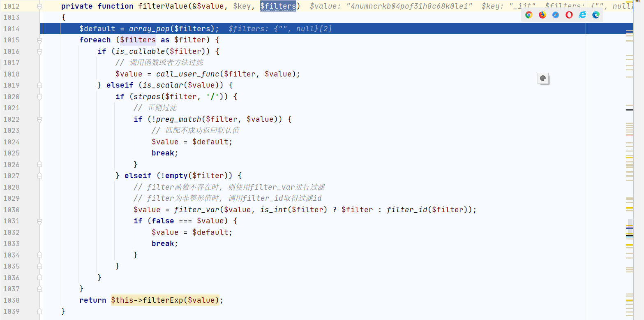Screen dimensions: 644x320
Task: Open page in Firefox browser icon
Action: point(542,15)
